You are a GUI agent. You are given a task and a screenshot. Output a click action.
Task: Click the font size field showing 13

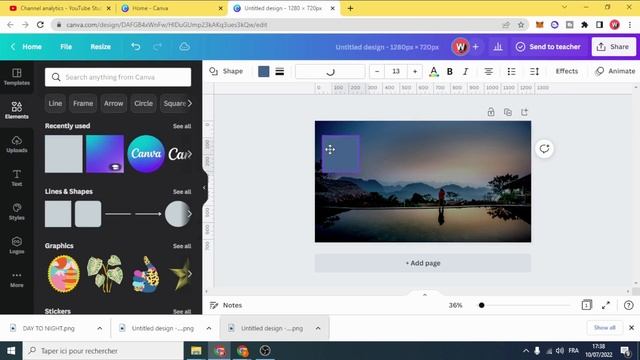pyautogui.click(x=396, y=71)
